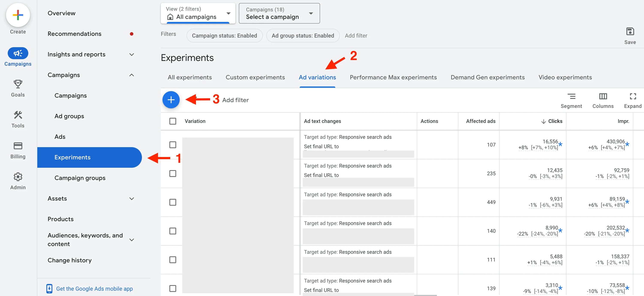This screenshot has width=644, height=296.
Task: Check the row with 140 affected ads
Action: tap(173, 231)
